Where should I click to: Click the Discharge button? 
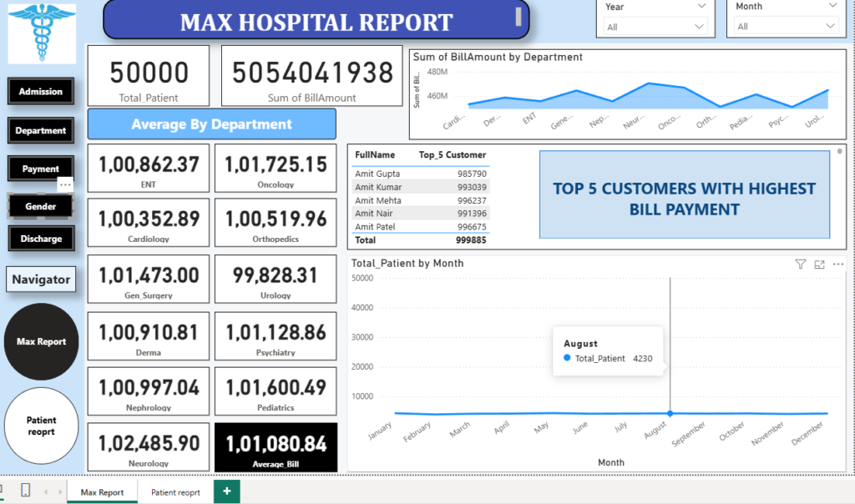(x=41, y=239)
